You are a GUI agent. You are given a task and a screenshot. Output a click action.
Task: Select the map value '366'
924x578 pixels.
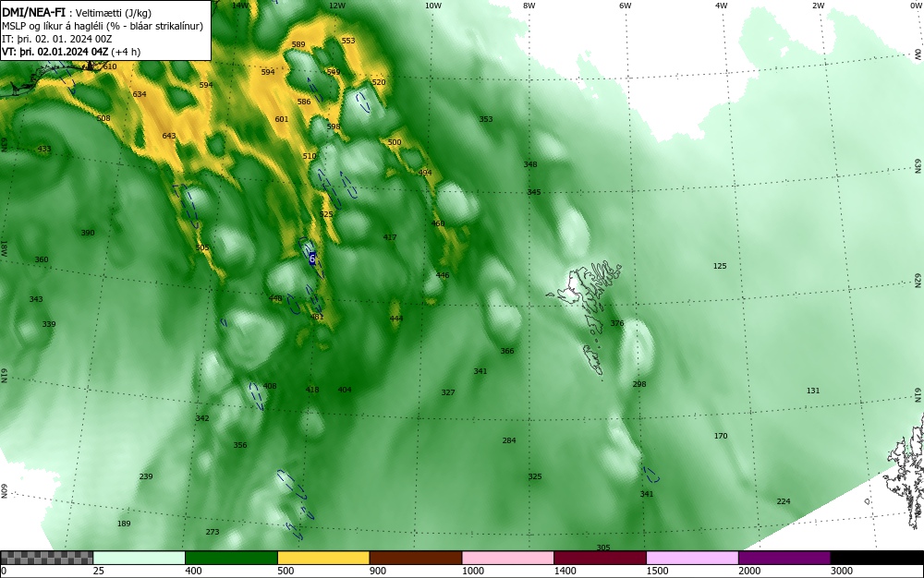(x=507, y=352)
